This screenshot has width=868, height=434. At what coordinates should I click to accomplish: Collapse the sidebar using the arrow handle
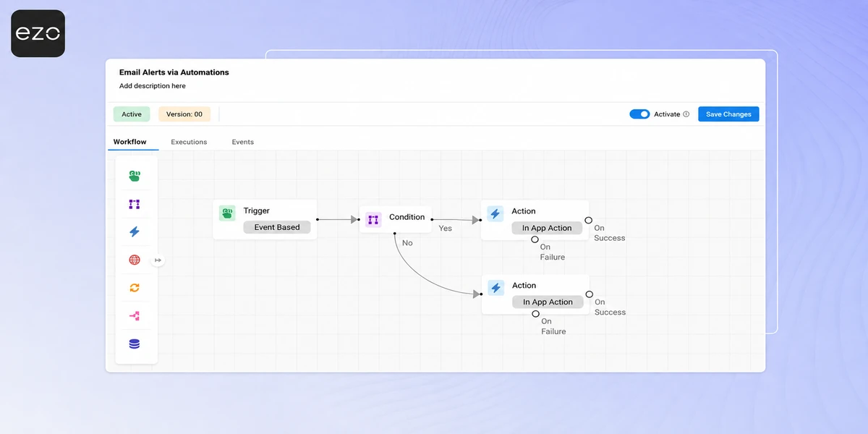(158, 260)
